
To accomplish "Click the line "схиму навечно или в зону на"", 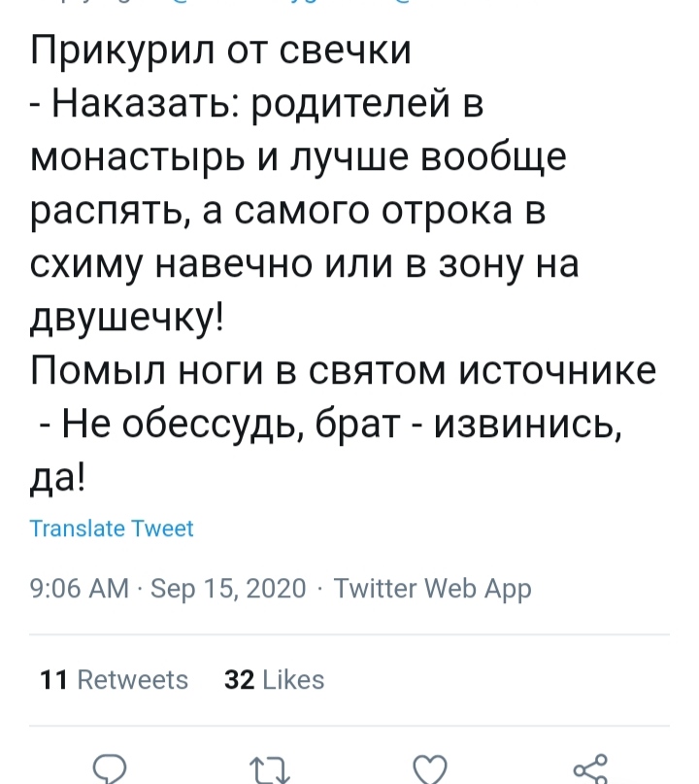I will [305, 264].
